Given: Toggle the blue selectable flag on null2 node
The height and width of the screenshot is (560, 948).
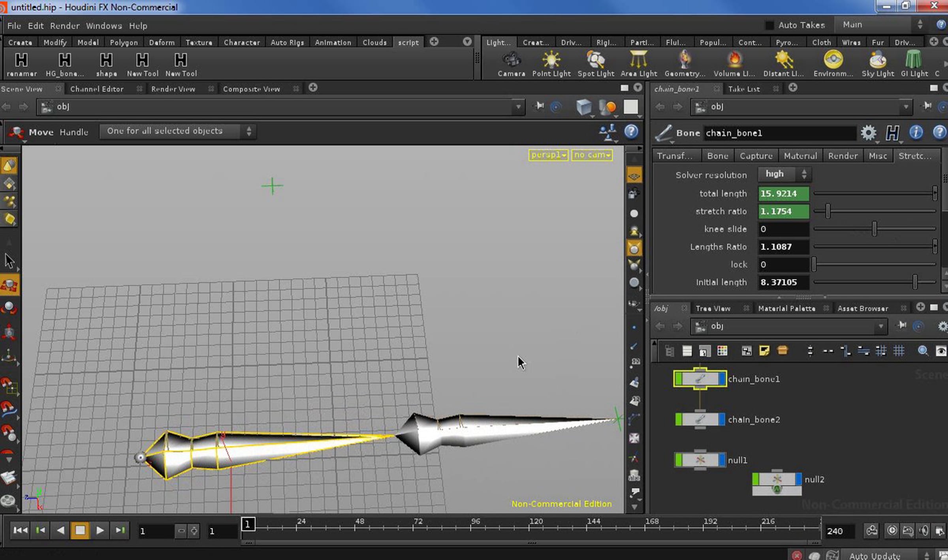Looking at the screenshot, I should coord(799,479).
